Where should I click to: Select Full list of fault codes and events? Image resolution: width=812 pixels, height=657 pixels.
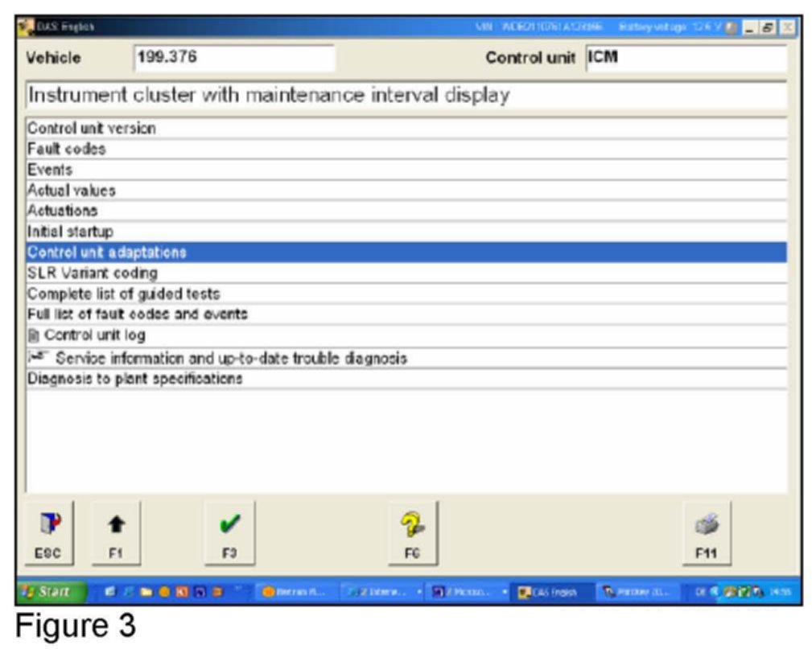[x=137, y=314]
